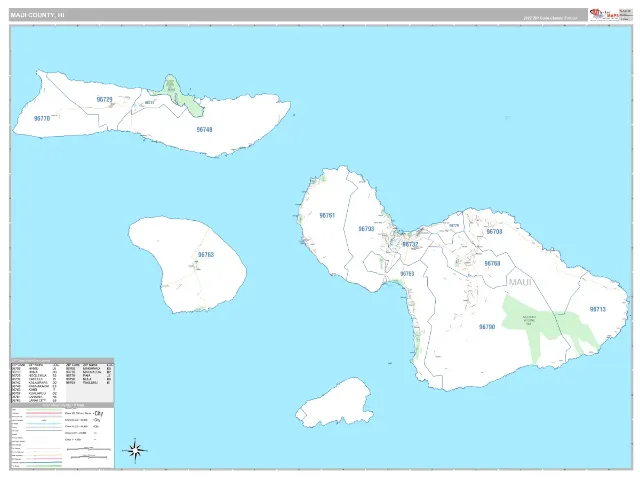Select ZIP code label 96770
This screenshot has height=480, width=640.
pyautogui.click(x=42, y=118)
